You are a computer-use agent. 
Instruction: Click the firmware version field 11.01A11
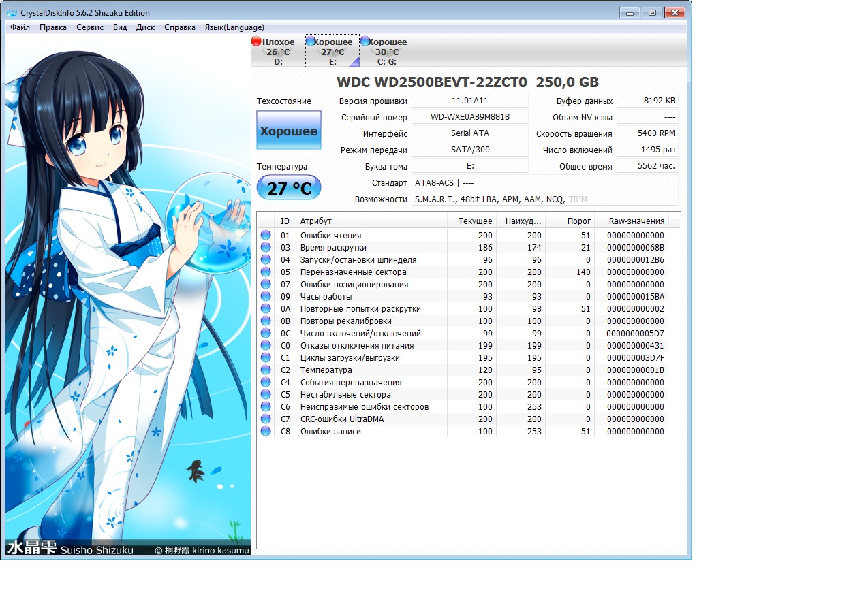pos(470,100)
